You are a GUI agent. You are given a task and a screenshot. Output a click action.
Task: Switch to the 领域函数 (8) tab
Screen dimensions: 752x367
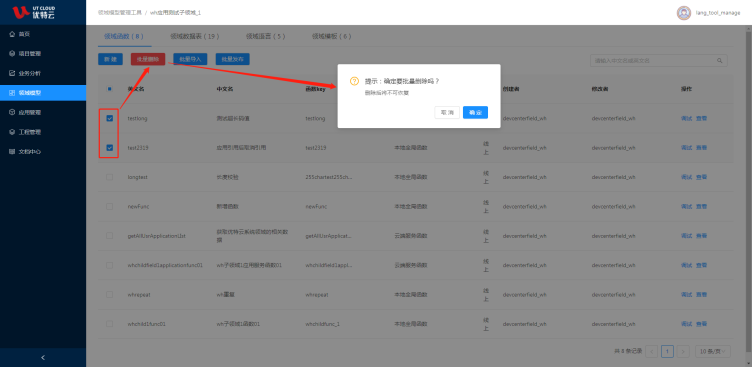(124, 36)
